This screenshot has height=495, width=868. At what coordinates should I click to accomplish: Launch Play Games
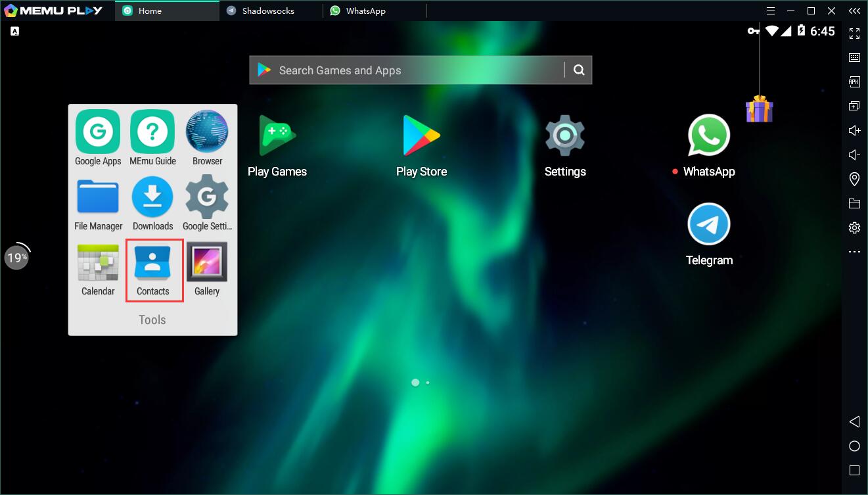[277, 136]
